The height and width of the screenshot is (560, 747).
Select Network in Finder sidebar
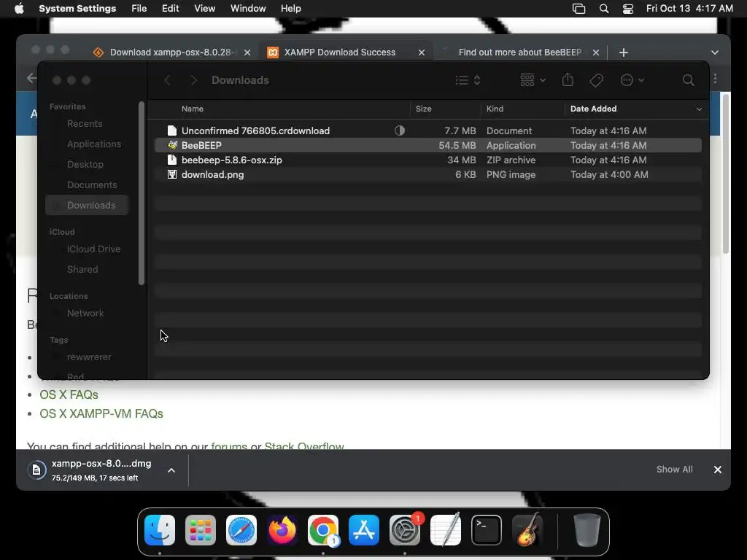(87, 314)
